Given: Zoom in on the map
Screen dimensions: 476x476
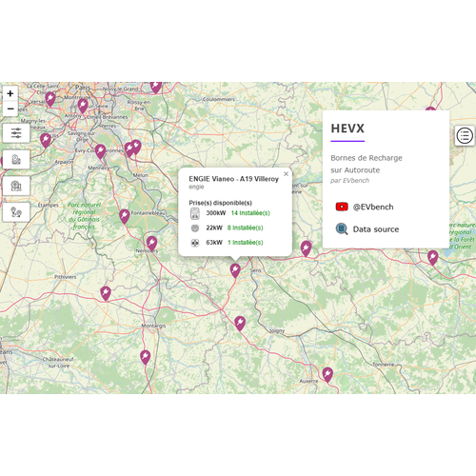Looking at the screenshot, I should (x=10, y=93).
